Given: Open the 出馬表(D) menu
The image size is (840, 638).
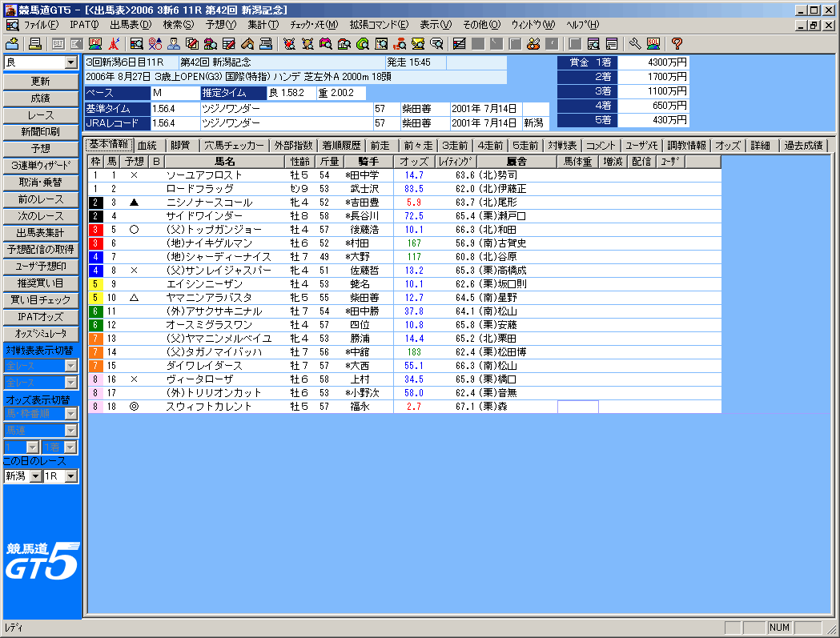Looking at the screenshot, I should (130, 25).
